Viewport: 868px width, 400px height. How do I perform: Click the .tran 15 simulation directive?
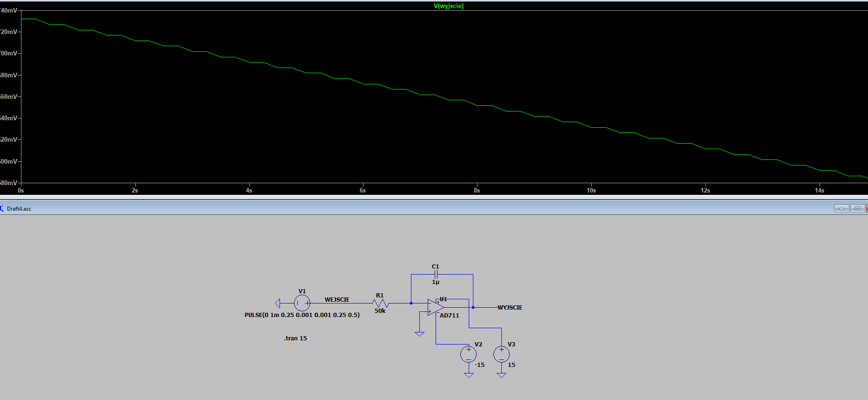point(295,338)
